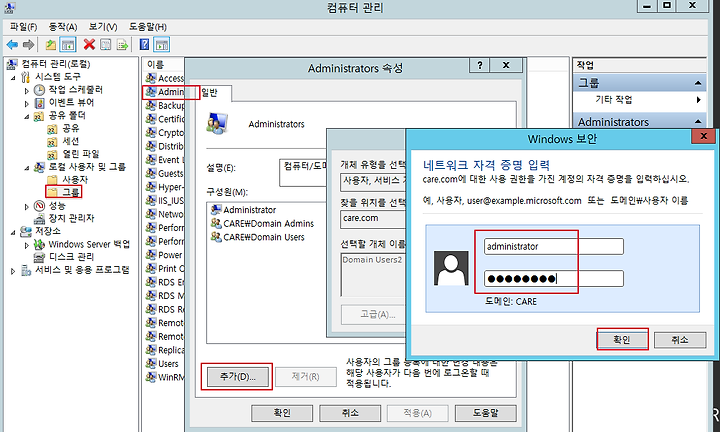This screenshot has height=432, width=720.
Task: Click the red X Delete toolbar icon
Action: [89, 45]
